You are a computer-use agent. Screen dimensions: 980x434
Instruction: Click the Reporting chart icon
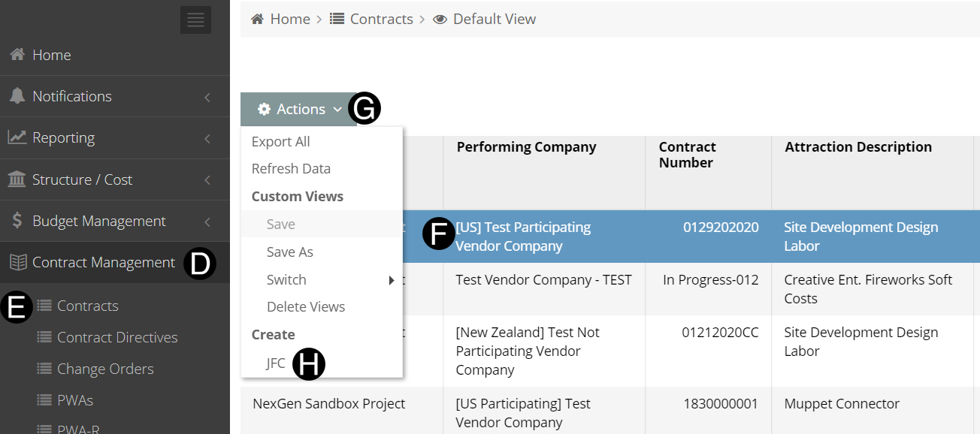(17, 137)
